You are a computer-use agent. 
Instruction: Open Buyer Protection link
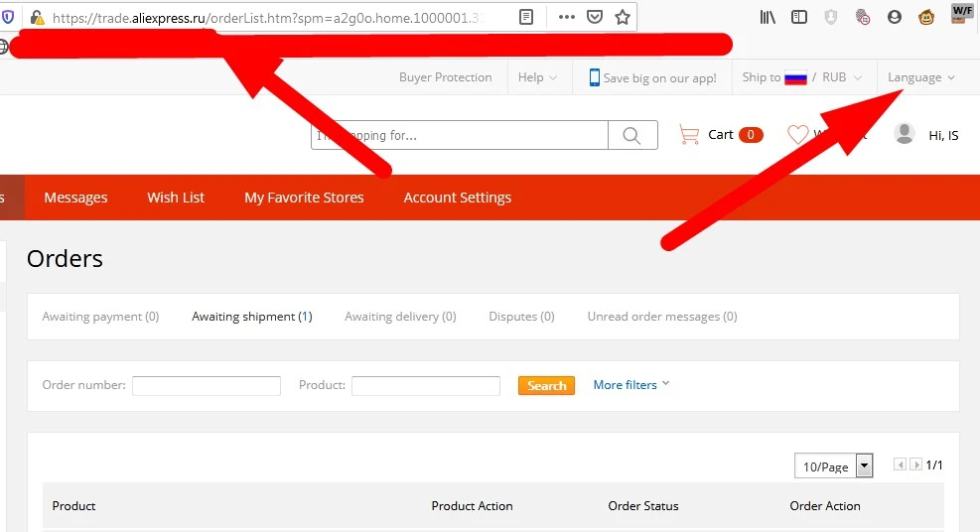[x=446, y=77]
